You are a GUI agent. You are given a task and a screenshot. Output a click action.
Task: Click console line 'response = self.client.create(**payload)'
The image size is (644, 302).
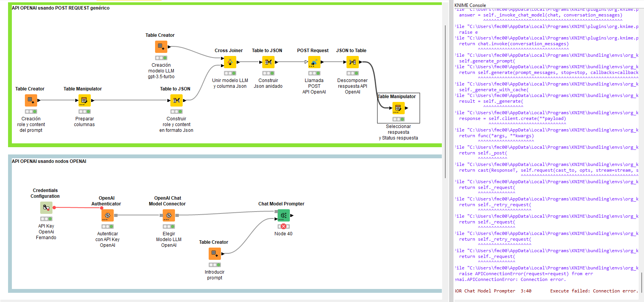point(512,119)
